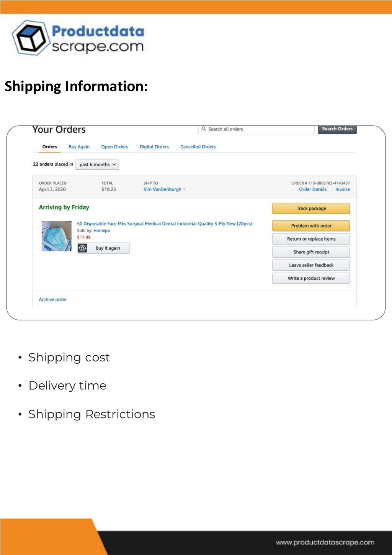Open the face mask product thumbnail
This screenshot has height=555, width=392.
pos(57,236)
